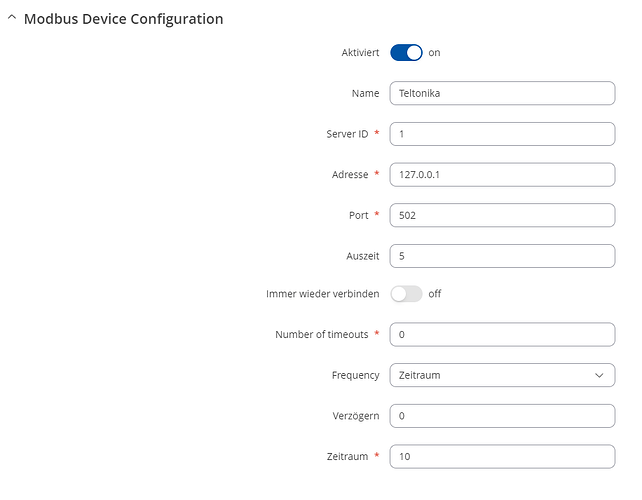This screenshot has height=500, width=642.
Task: Focus the Name field containing Teltonika
Action: (502, 93)
